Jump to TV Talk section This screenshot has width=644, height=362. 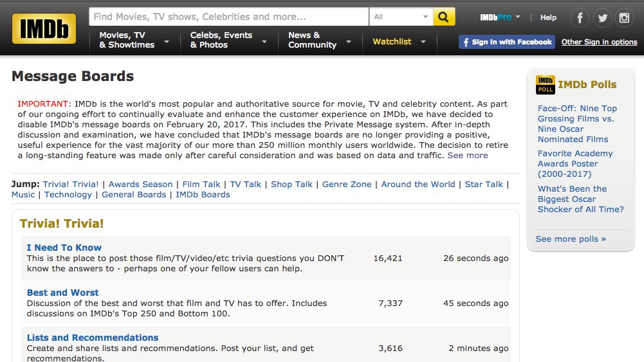246,185
